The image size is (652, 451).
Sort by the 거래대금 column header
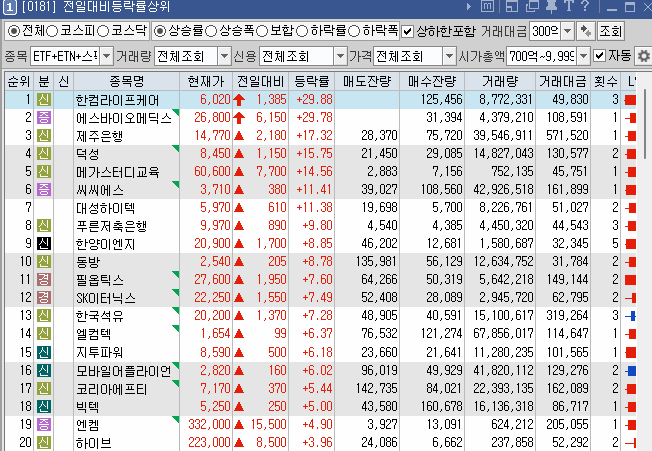pyautogui.click(x=563, y=81)
